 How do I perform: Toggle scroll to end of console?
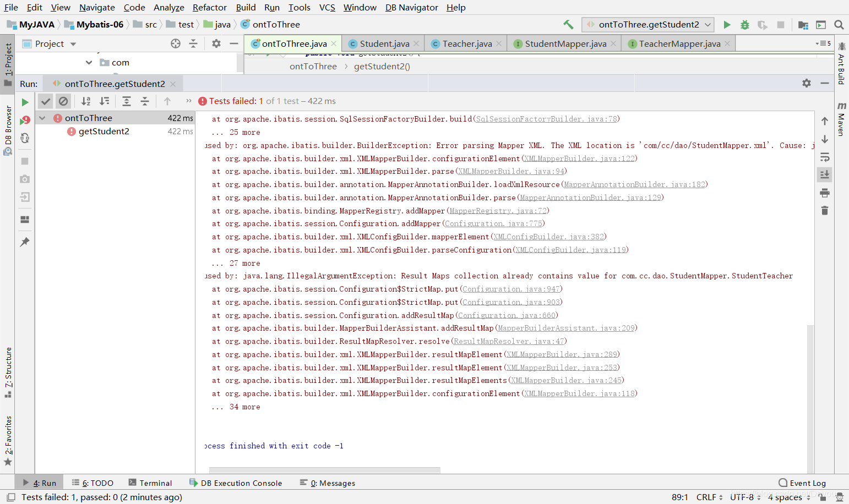coord(825,174)
